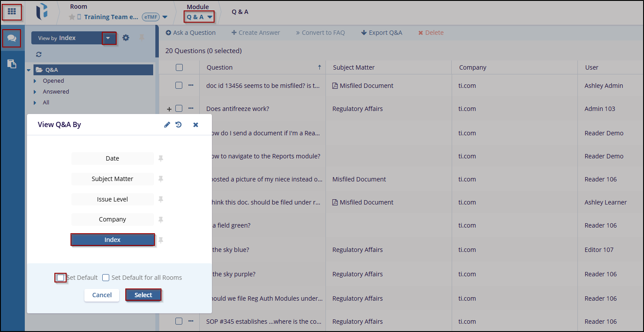Viewport: 644px width, 332px height.
Task: Choose the Issue Level view option
Action: point(112,199)
